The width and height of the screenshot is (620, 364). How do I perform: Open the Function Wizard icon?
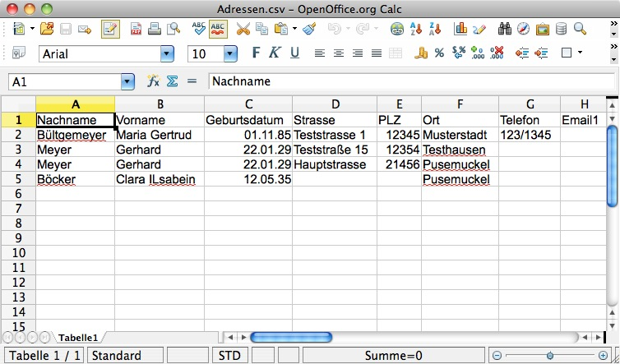153,81
